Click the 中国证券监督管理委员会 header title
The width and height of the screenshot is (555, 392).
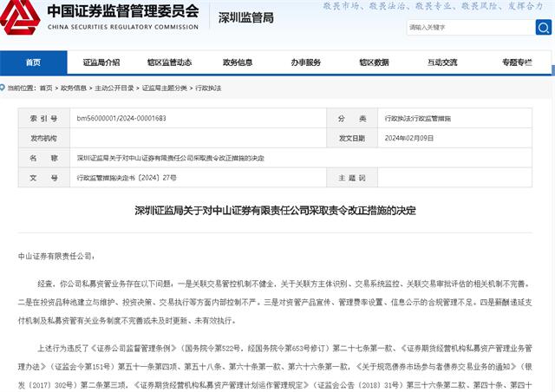[123, 10]
